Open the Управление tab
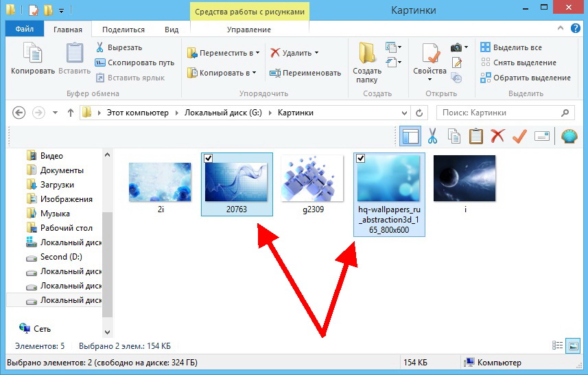This screenshot has height=375, width=588. [249, 30]
